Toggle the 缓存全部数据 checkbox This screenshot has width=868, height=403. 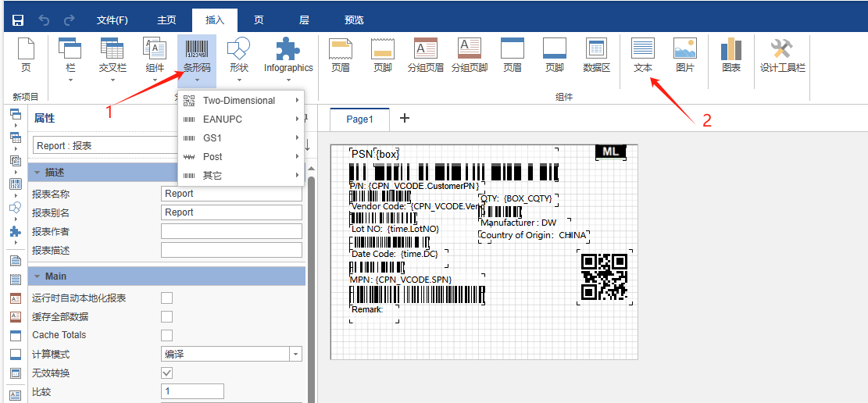[166, 316]
